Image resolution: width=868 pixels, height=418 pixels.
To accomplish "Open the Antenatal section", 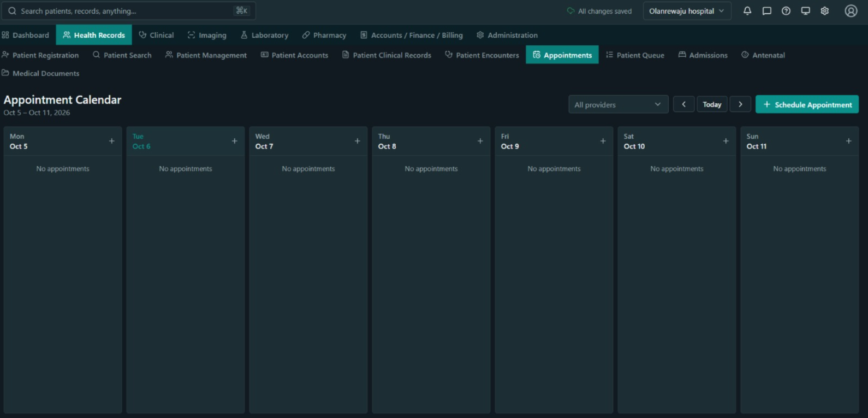I will click(x=763, y=55).
